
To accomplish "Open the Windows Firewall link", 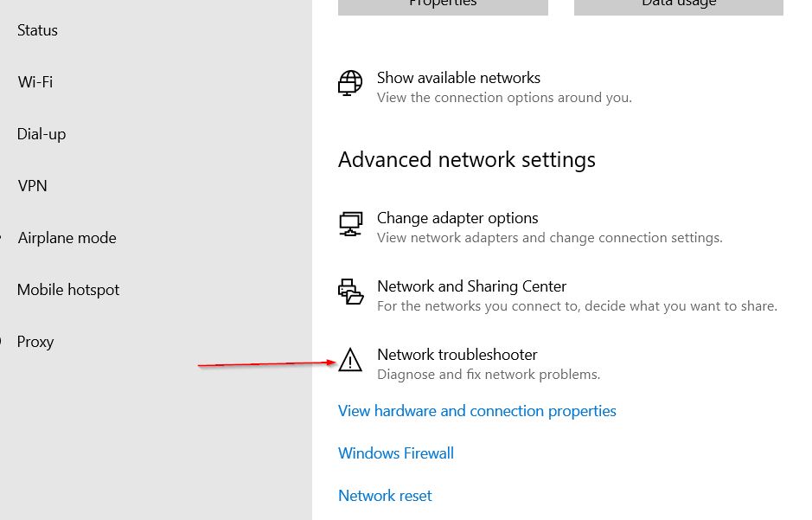I will tap(396, 453).
